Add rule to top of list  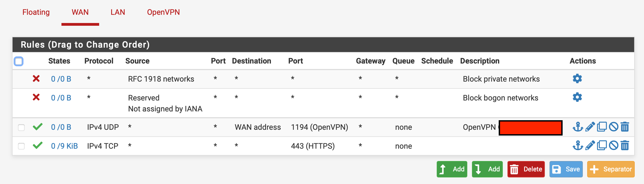click(x=452, y=169)
